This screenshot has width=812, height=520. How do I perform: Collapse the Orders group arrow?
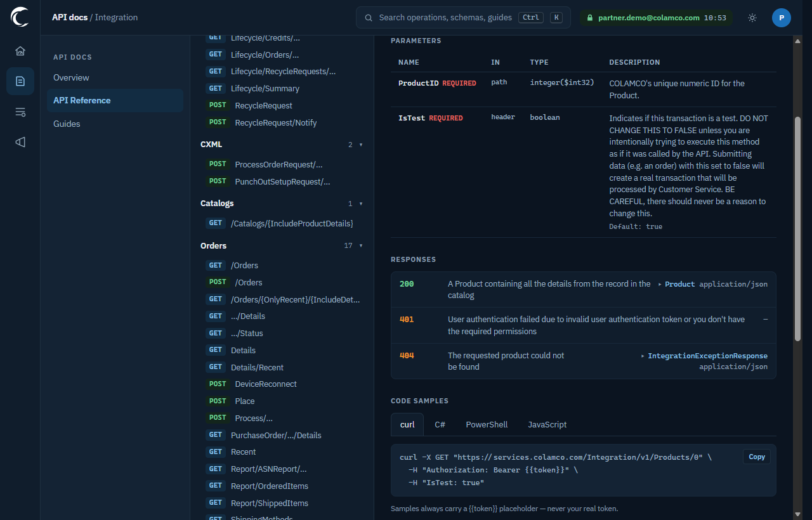(361, 245)
